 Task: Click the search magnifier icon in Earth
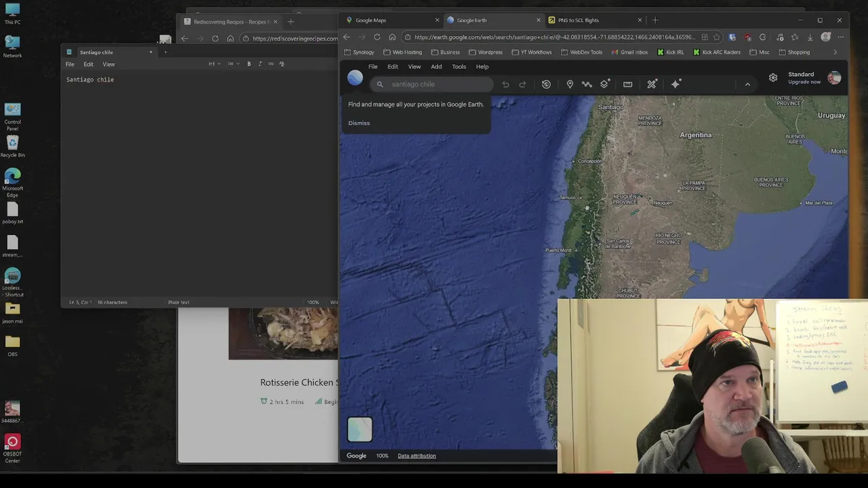pyautogui.click(x=380, y=85)
